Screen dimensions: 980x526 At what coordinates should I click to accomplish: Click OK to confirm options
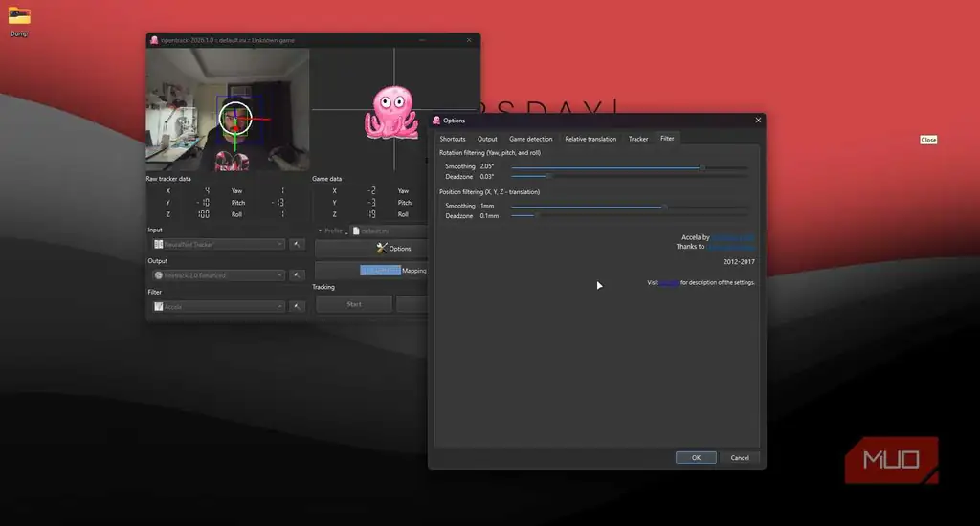click(696, 458)
